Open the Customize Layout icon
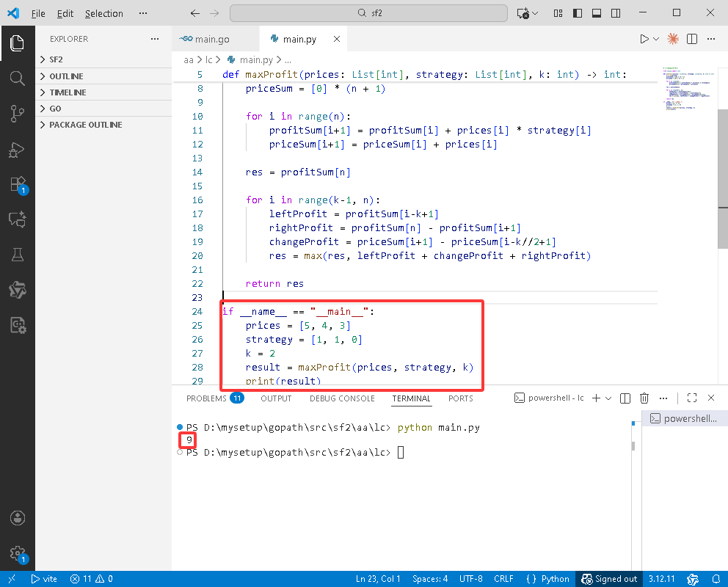728x587 pixels. tap(558, 13)
